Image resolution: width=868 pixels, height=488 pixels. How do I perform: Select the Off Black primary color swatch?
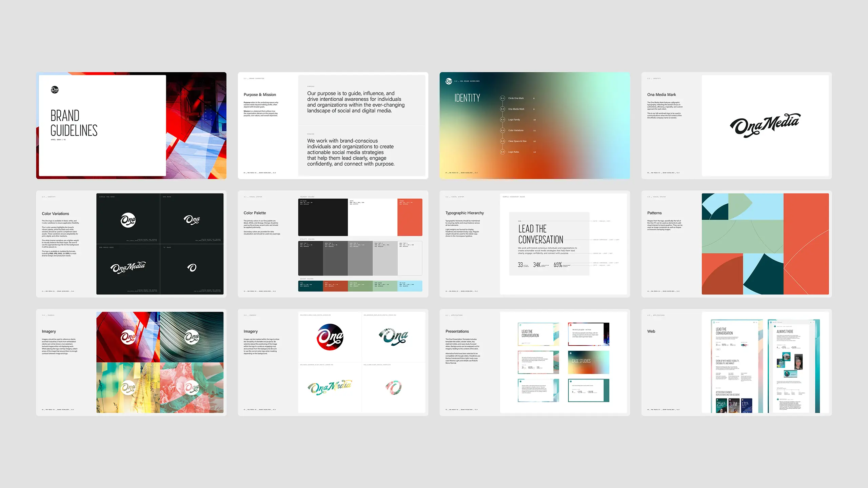[323, 217]
